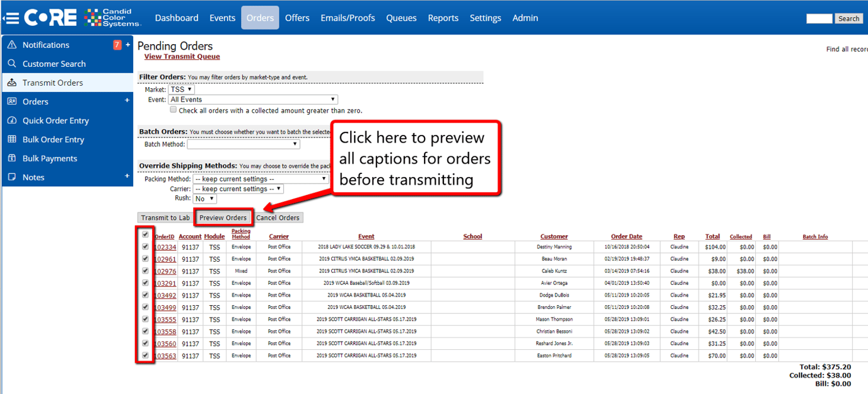Screen dimensions: 868x394
Task: Open the Rush dropdown set to No
Action: 204,198
